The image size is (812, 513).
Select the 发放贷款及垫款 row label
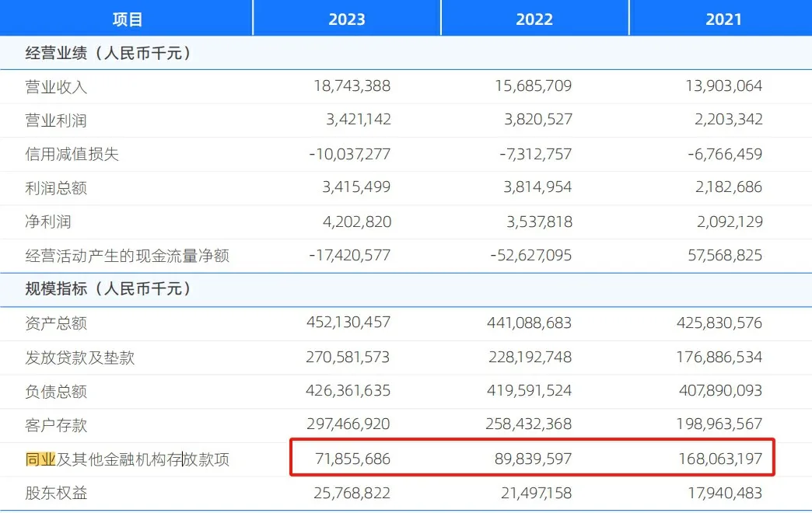click(x=79, y=358)
